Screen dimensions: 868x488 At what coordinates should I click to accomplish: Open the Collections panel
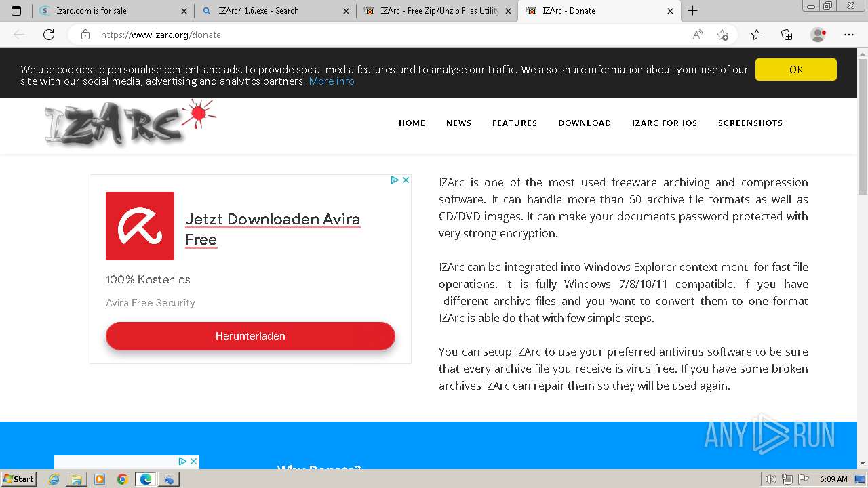(787, 35)
